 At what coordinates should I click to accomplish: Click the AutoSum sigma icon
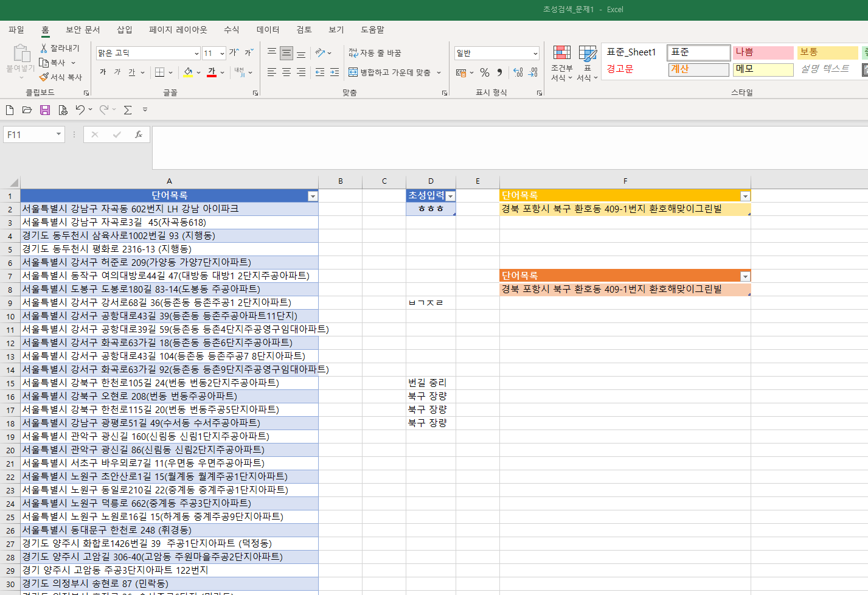point(128,110)
